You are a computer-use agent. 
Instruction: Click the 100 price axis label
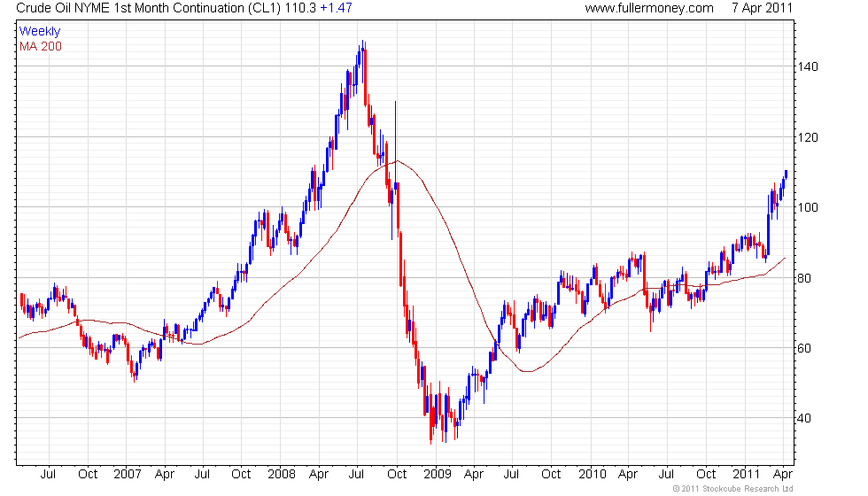pos(807,207)
